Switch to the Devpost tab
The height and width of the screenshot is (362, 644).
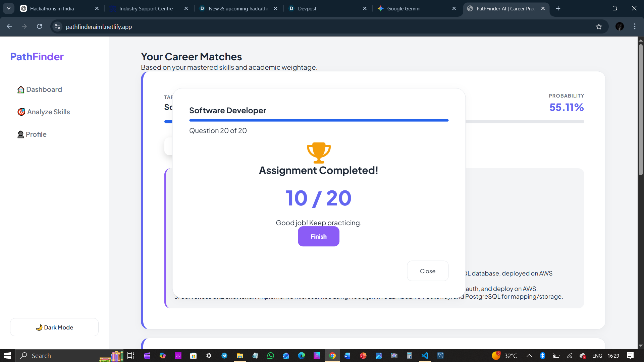click(x=307, y=8)
